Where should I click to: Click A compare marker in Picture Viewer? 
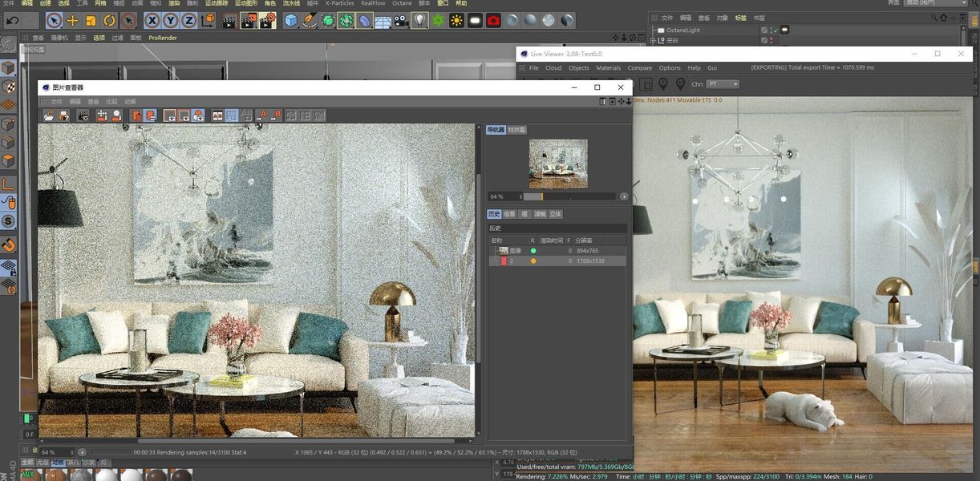point(262,115)
